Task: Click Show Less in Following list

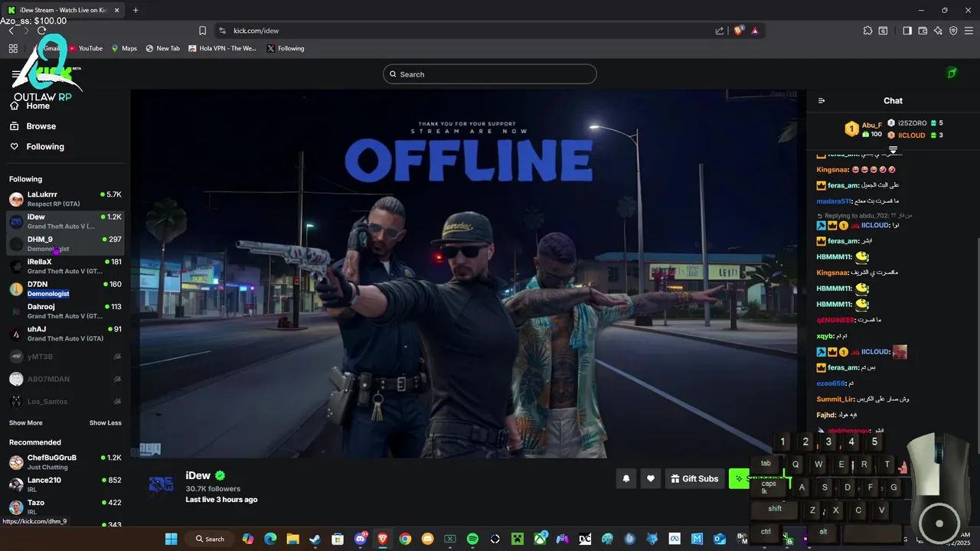Action: click(x=105, y=423)
